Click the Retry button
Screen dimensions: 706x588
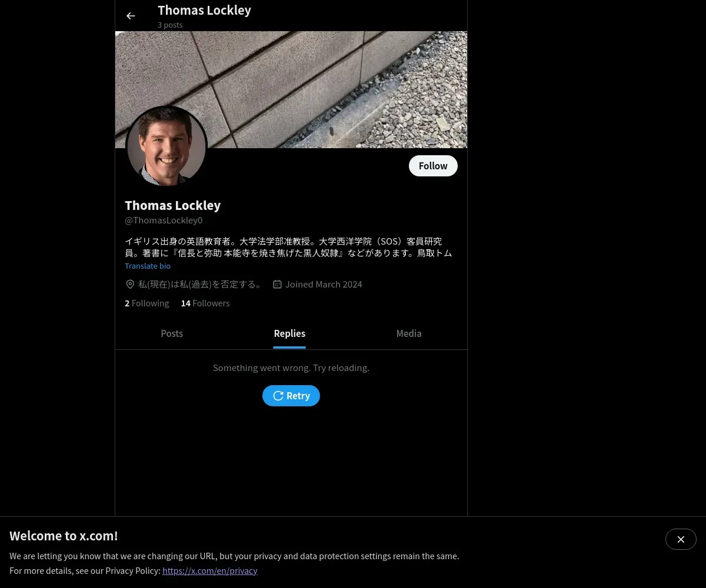pos(291,396)
